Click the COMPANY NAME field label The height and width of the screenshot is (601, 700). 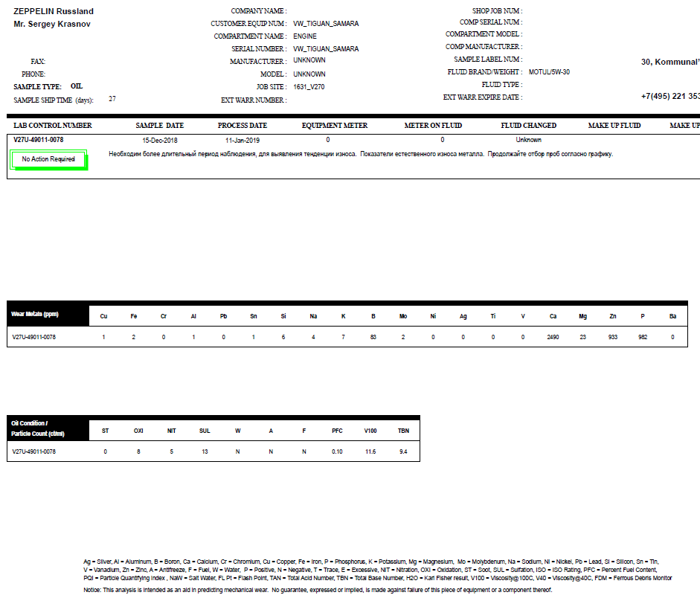point(258,10)
